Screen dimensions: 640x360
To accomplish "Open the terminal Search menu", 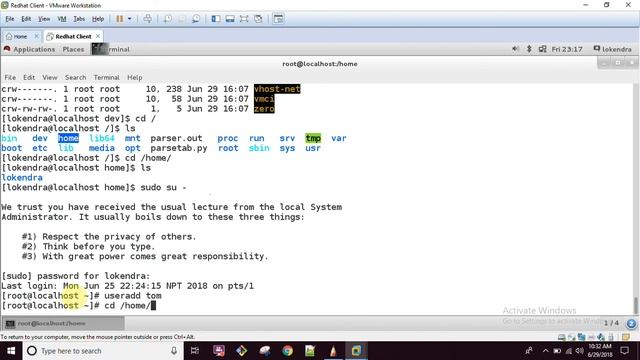I will point(76,77).
